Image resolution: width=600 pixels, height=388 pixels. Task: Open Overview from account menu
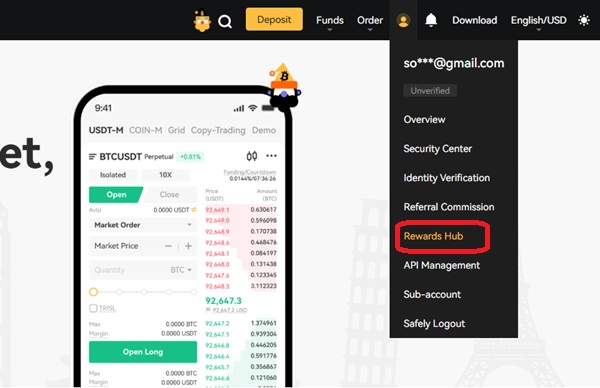[x=424, y=119]
